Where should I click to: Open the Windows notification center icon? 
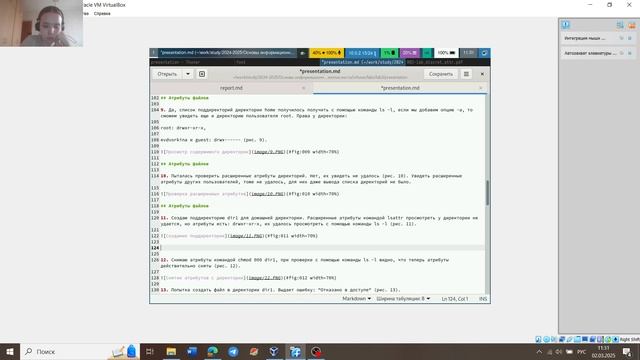(627, 352)
